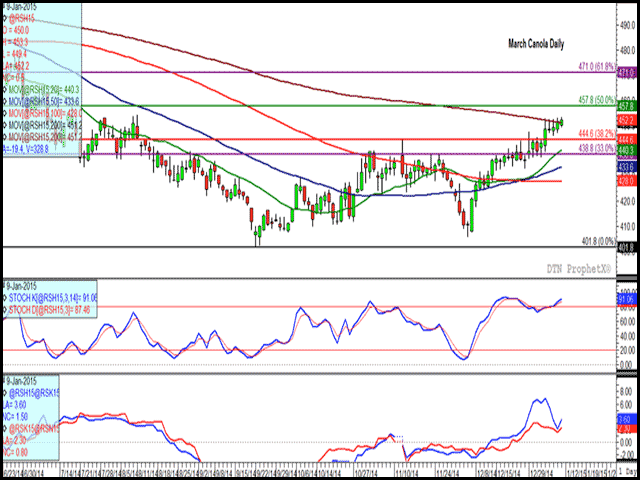
Task: Click the diamond beside the STOCH K entry
Action: click(5, 296)
